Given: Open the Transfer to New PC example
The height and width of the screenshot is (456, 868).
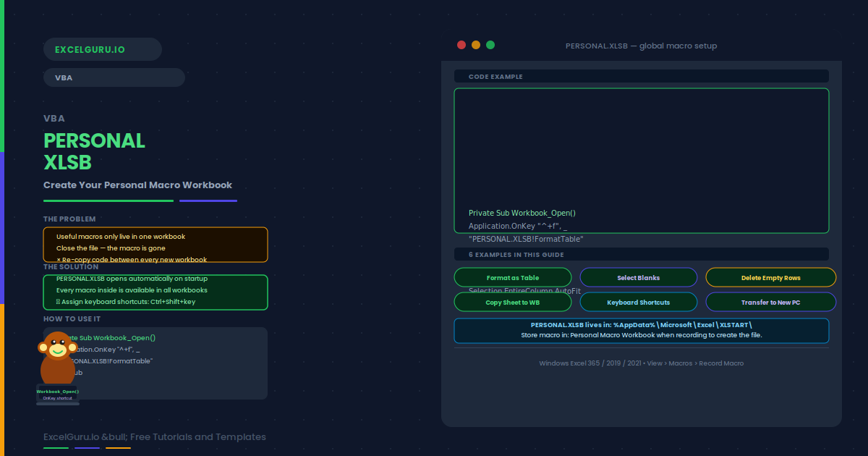Looking at the screenshot, I should 771,302.
